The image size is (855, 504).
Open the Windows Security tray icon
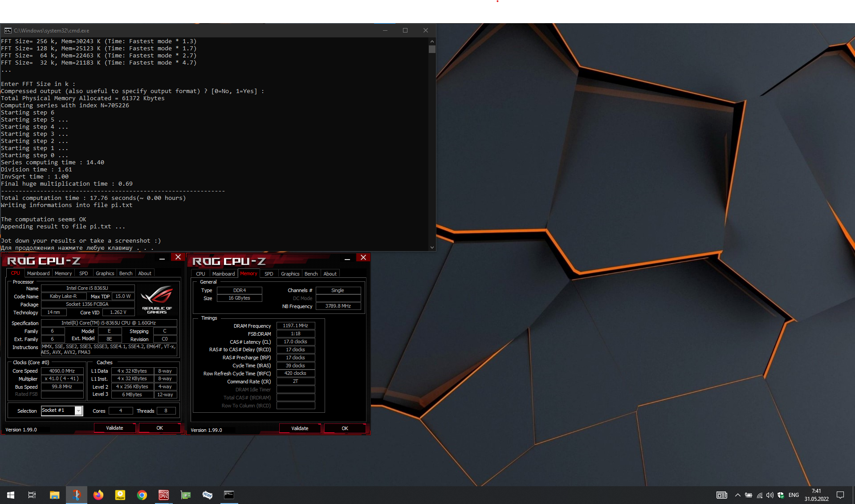(x=781, y=495)
